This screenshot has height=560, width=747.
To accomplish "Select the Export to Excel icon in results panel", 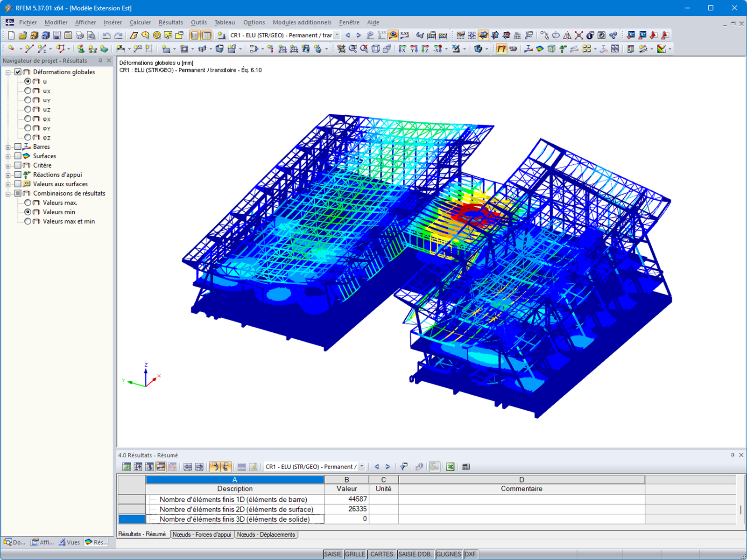I will click(x=451, y=466).
